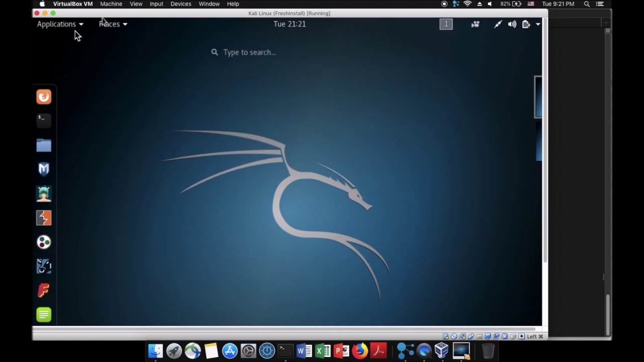Screen dimensions: 644x362
Task: Open Finder from the macOS dock
Action: (x=155, y=350)
